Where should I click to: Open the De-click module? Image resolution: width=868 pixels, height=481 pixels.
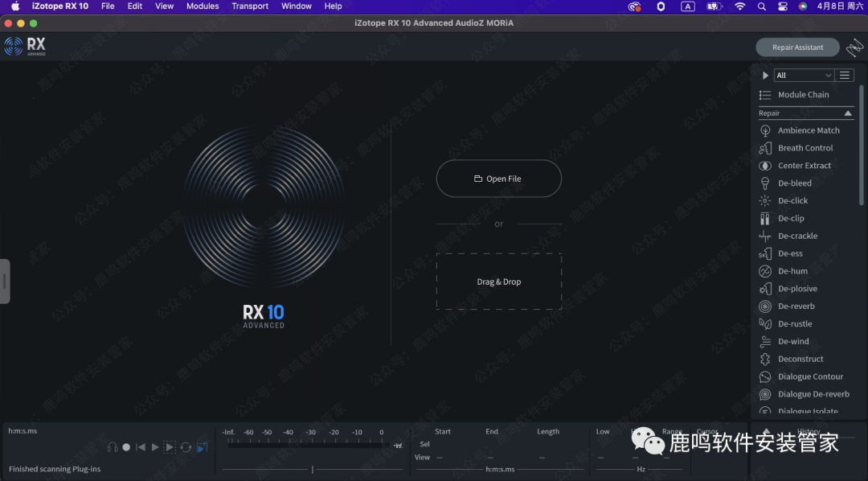coord(792,201)
